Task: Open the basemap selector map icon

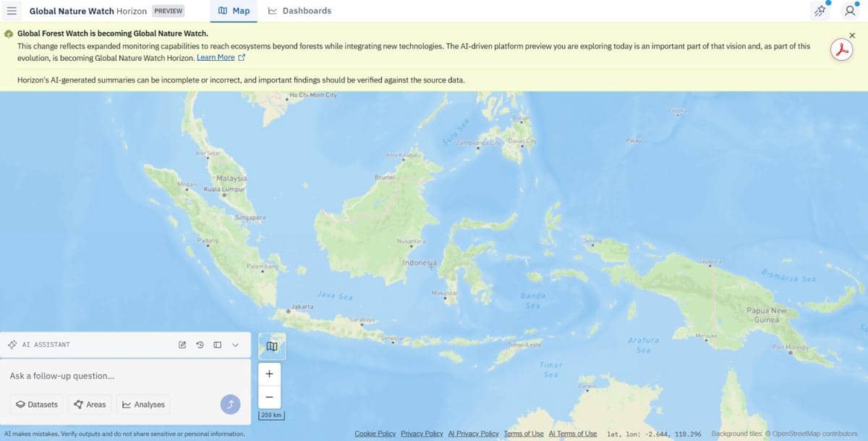Action: coord(272,346)
